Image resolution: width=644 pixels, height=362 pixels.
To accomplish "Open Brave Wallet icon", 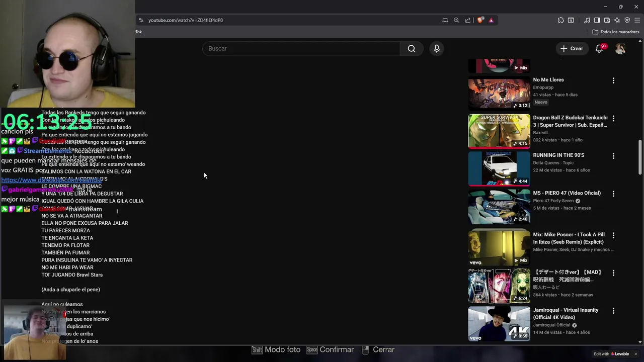I will tap(607, 20).
